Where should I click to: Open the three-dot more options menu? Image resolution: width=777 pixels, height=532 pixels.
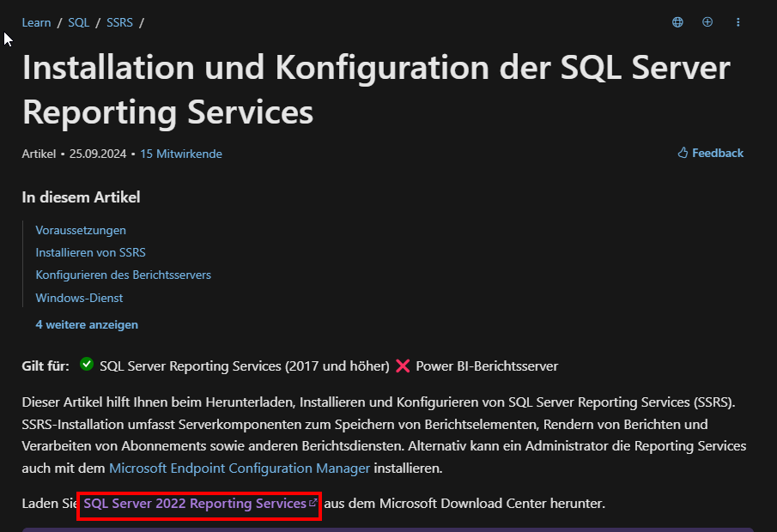738,22
